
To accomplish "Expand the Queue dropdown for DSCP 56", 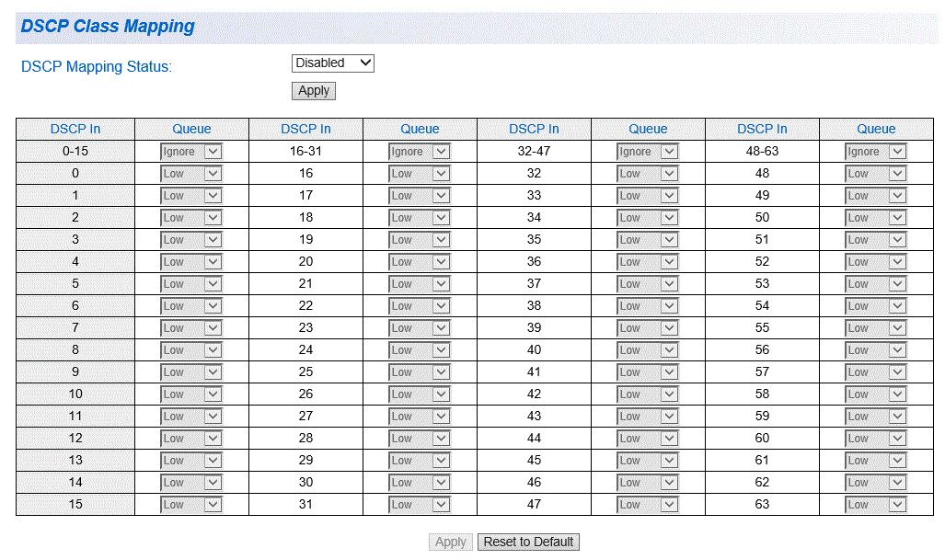I will point(876,350).
